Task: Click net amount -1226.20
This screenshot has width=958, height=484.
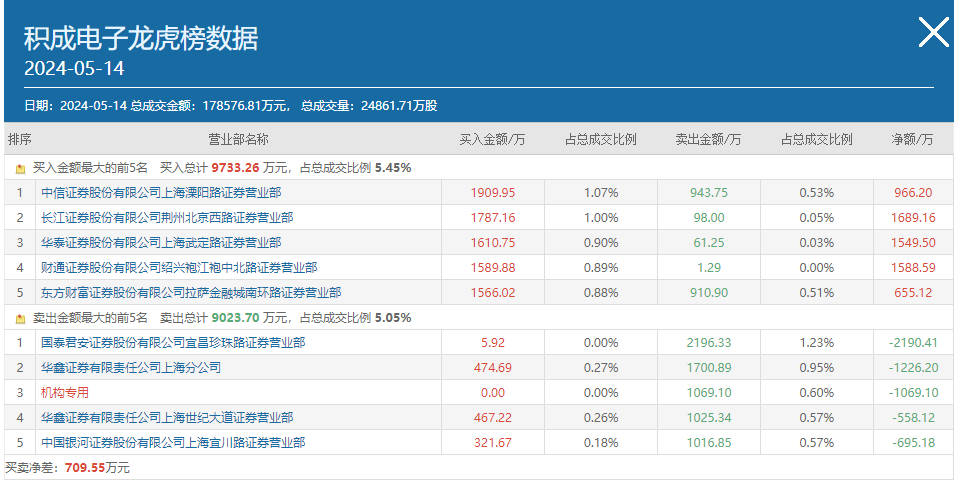Action: pos(913,368)
